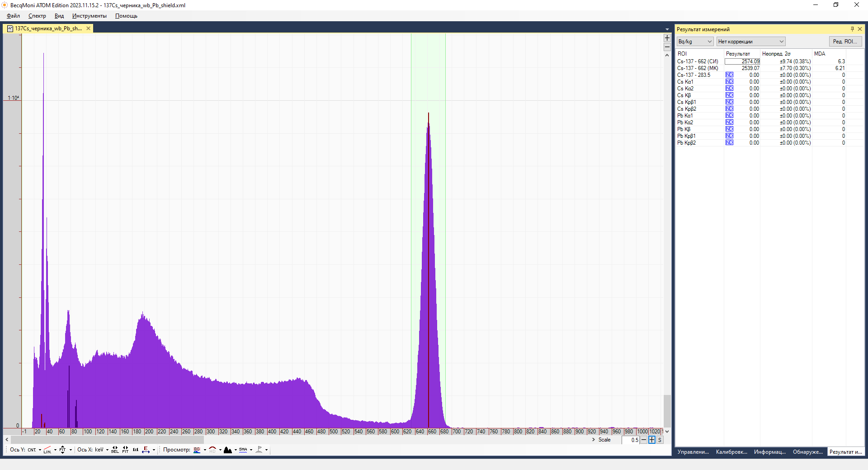
Task: Open the dropdown arrow next to vertical FIT
Action: 71,450
